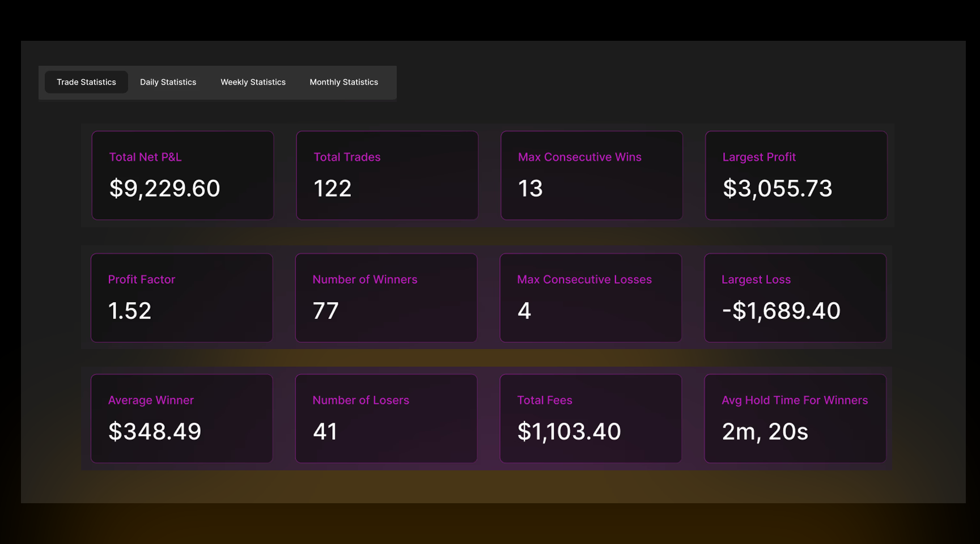
Task: Click the Max Consecutive Wins card
Action: pyautogui.click(x=592, y=175)
